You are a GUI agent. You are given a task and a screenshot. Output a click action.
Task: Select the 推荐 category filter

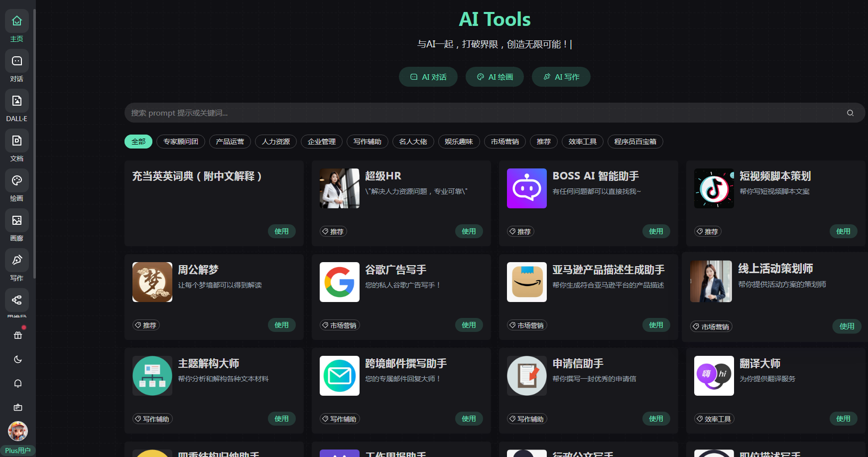coord(544,142)
